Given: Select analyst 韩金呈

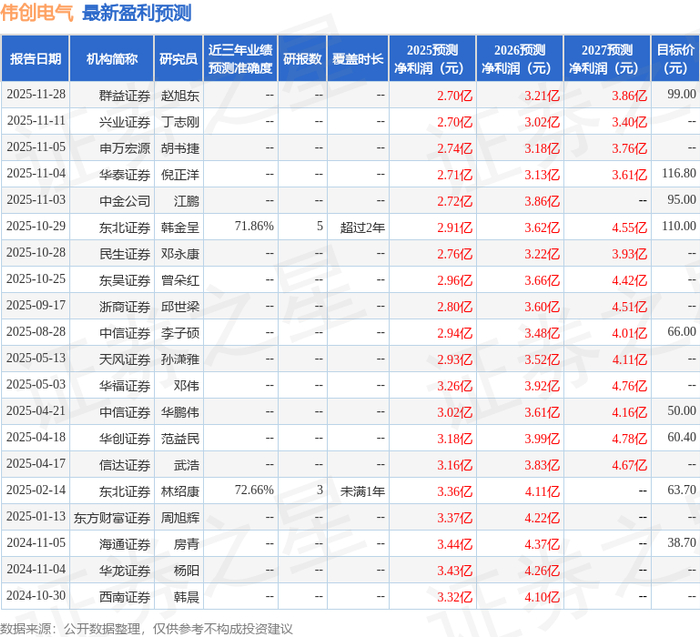Looking at the screenshot, I should tap(180, 227).
